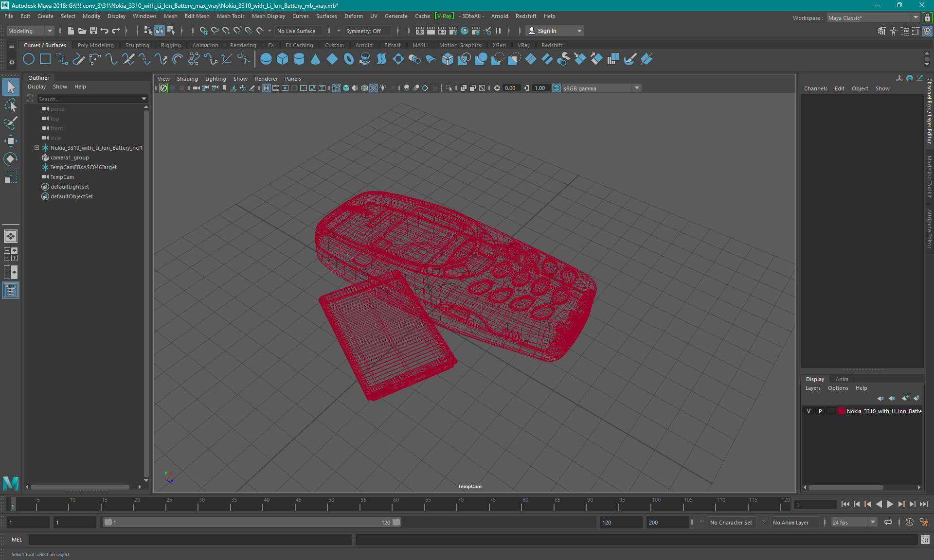
Task: Select the NURBS Circle shelf icon
Action: (x=29, y=59)
